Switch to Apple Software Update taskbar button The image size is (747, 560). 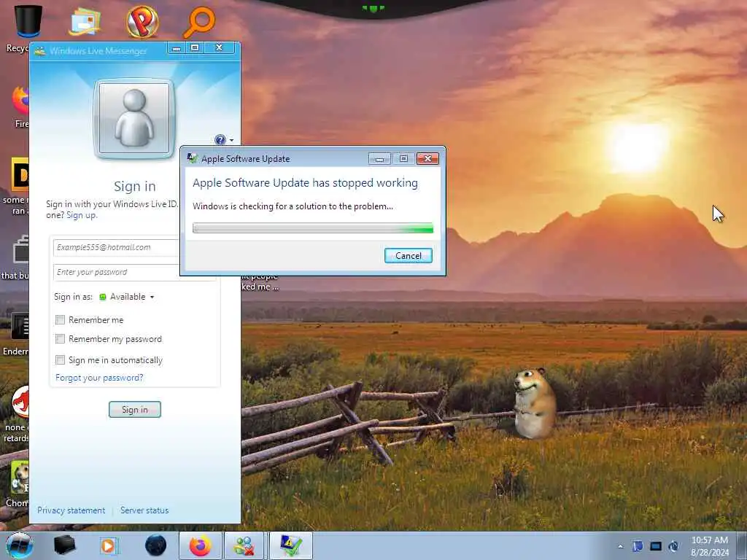[x=291, y=545]
